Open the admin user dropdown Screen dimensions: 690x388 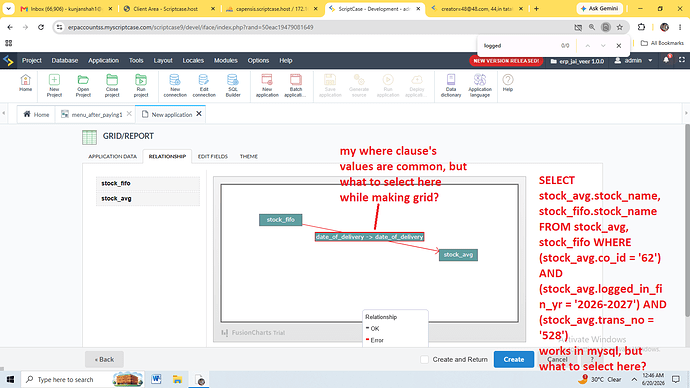pos(633,60)
